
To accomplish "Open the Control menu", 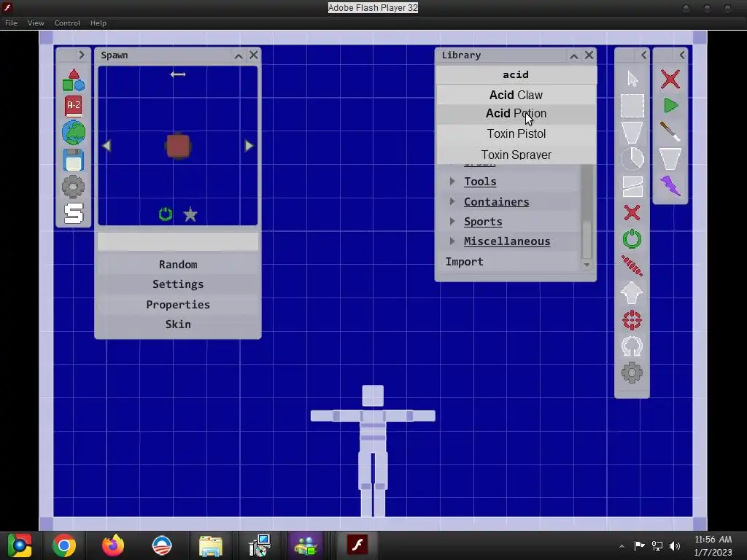I will tap(67, 23).
